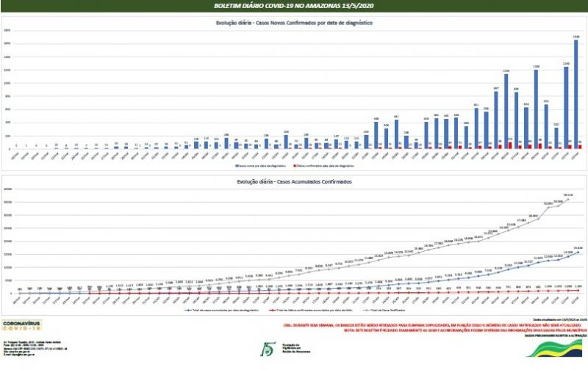
Task: Click the header 'BOLETIM DIÁRIO COVID-19 NO AMAZONAS 13/5/2020'
Action: (x=293, y=6)
